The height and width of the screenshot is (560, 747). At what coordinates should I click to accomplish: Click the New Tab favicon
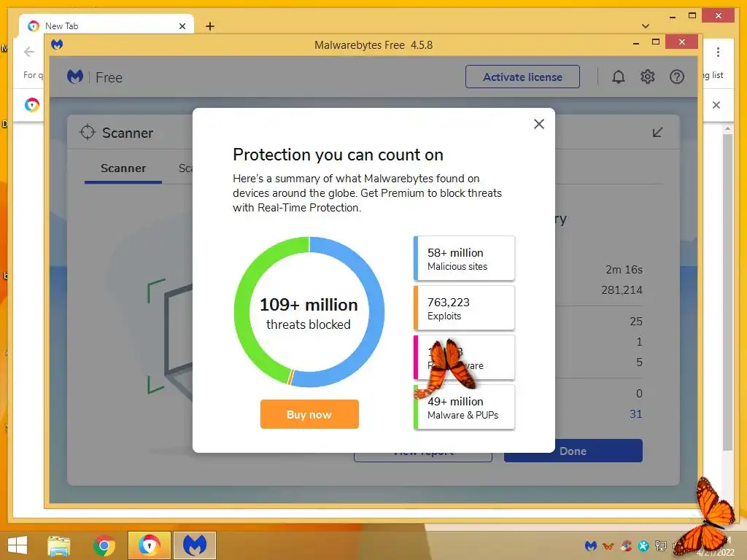click(34, 26)
